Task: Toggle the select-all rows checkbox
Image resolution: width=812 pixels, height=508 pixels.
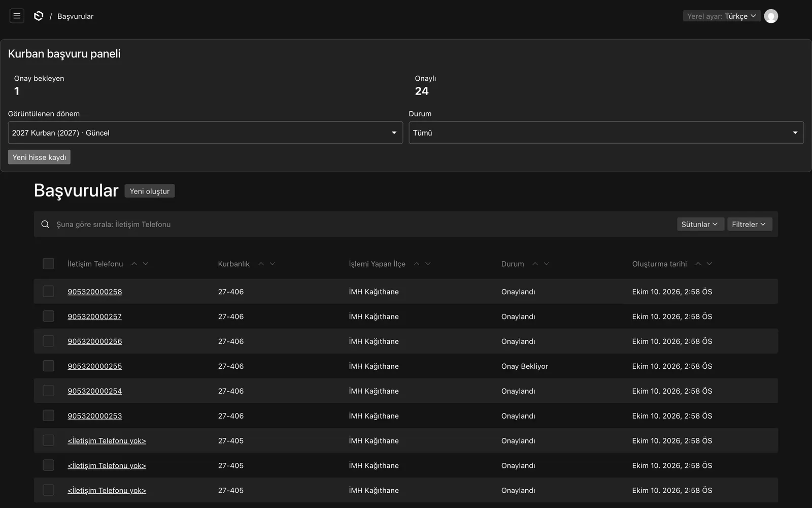Action: pos(48,264)
